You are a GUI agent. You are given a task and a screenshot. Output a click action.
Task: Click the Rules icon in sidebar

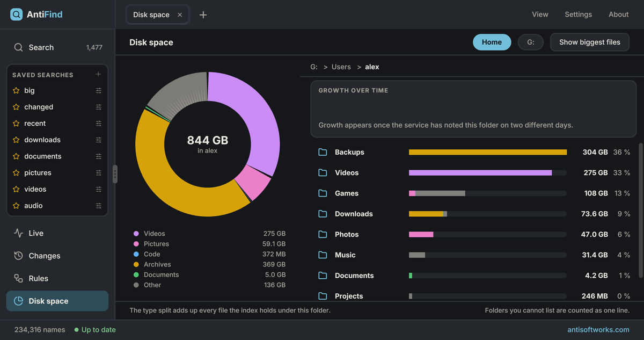(19, 278)
